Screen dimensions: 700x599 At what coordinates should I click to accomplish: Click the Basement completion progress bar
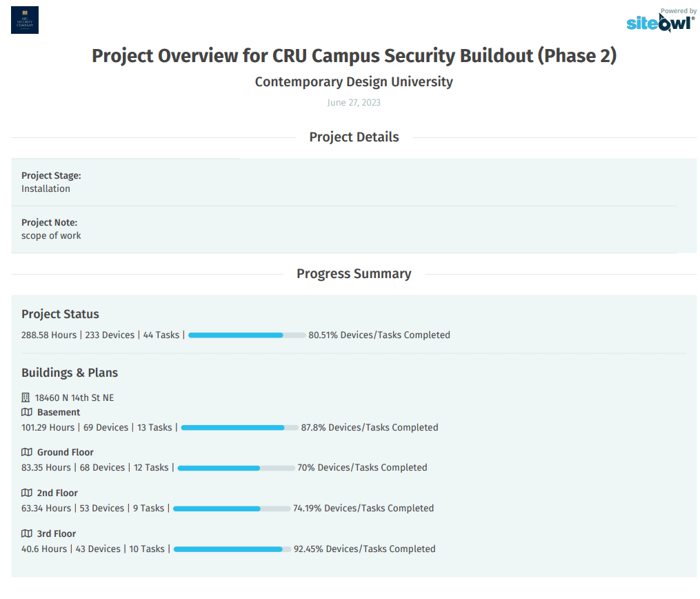[x=240, y=427]
